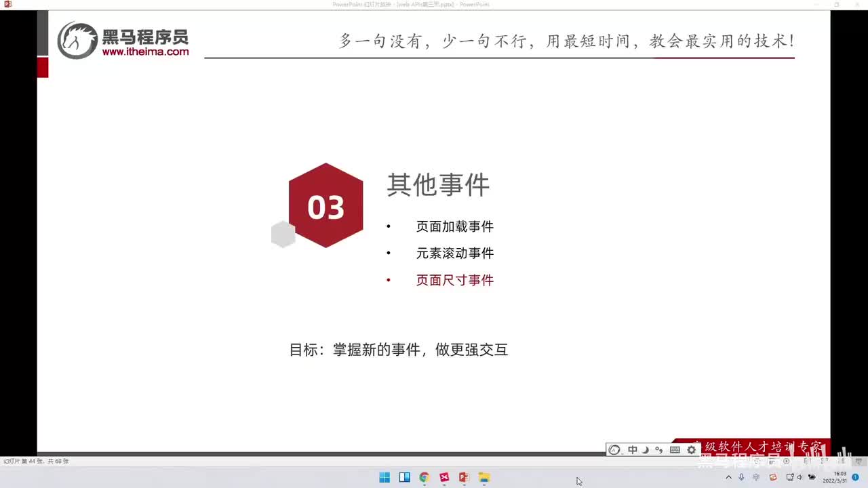Click the highlighted 页面尺寸事件 bullet
This screenshot has width=868, height=488.
[x=455, y=280]
